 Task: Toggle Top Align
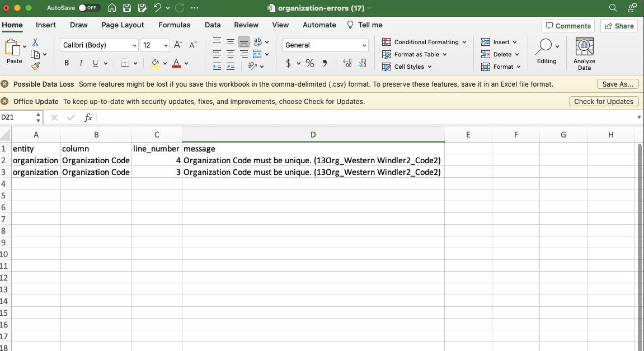217,41
